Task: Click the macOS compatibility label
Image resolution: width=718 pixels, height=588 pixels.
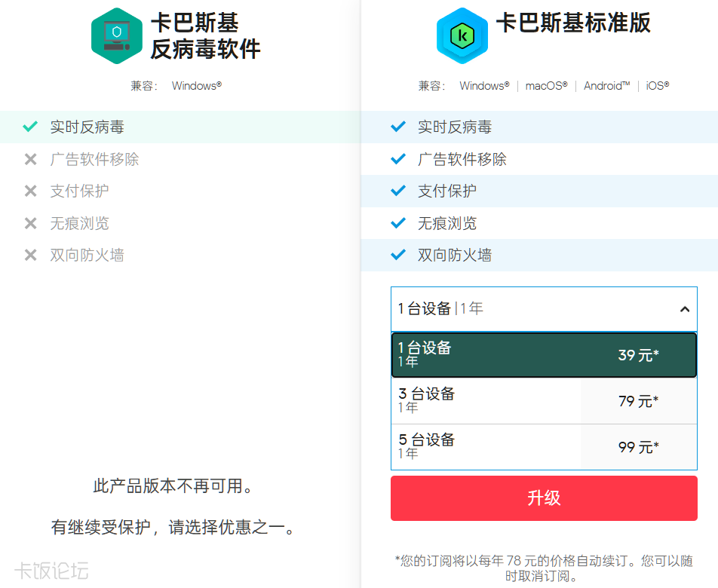Action: point(546,86)
